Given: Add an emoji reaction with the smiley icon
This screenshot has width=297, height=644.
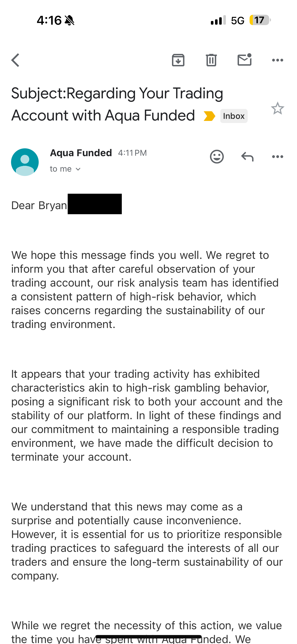Looking at the screenshot, I should click(217, 157).
